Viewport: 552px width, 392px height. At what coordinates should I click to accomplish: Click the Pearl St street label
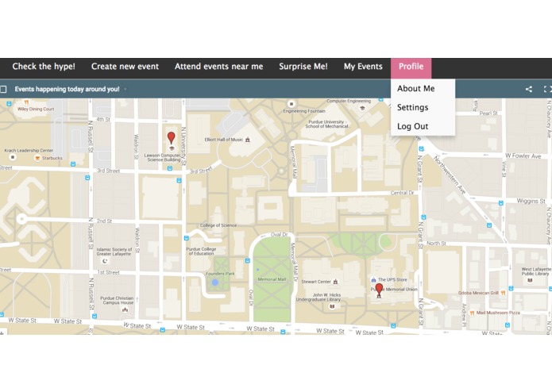[488, 113]
